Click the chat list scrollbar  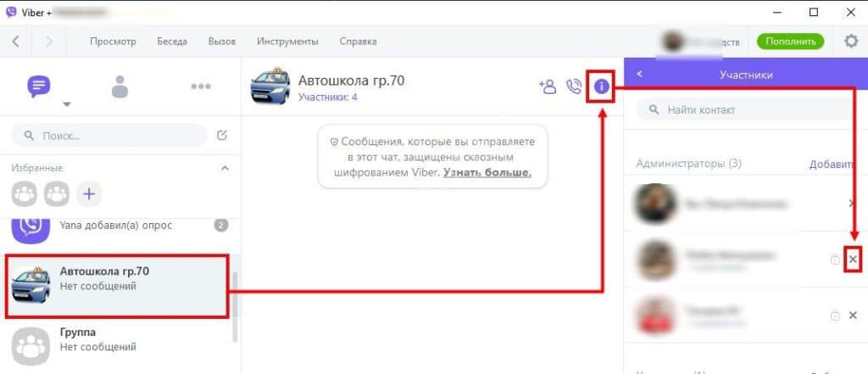click(x=235, y=306)
